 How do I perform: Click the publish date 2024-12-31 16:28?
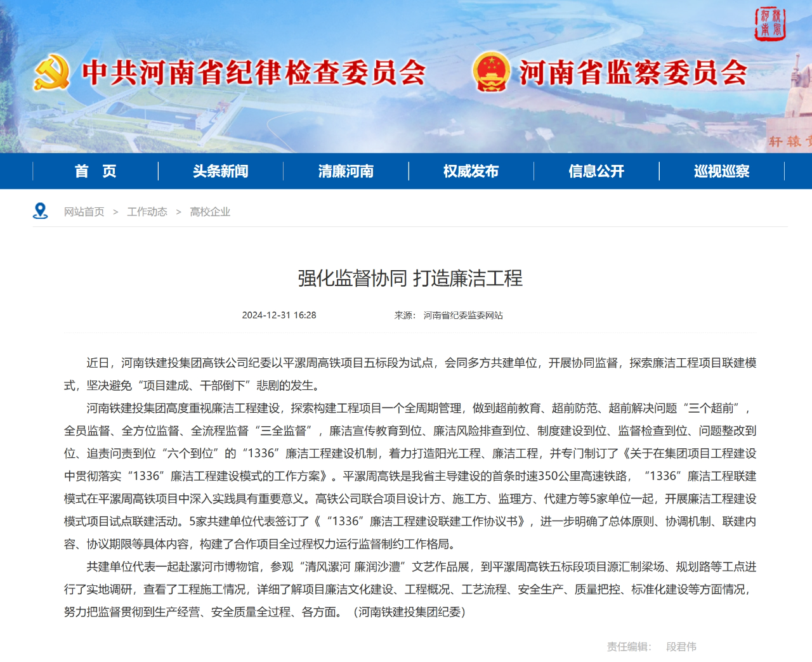click(279, 315)
